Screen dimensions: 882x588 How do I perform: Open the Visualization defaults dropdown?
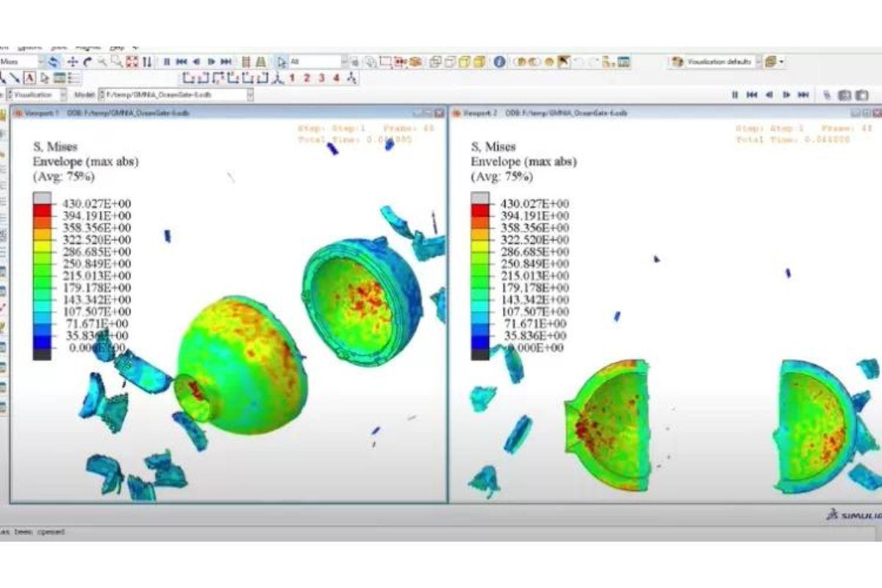coord(756,62)
